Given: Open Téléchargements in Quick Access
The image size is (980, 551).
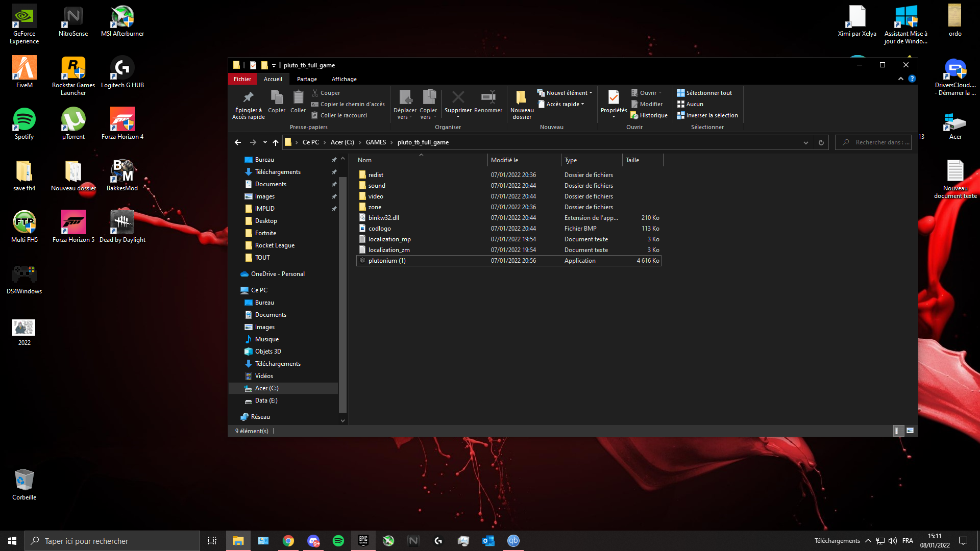Looking at the screenshot, I should coord(278,172).
